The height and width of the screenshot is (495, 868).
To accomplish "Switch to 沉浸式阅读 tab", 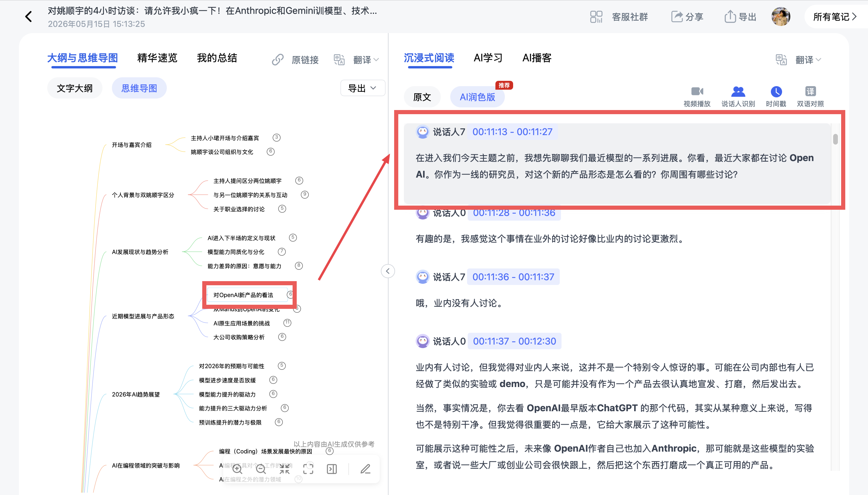I will click(429, 58).
